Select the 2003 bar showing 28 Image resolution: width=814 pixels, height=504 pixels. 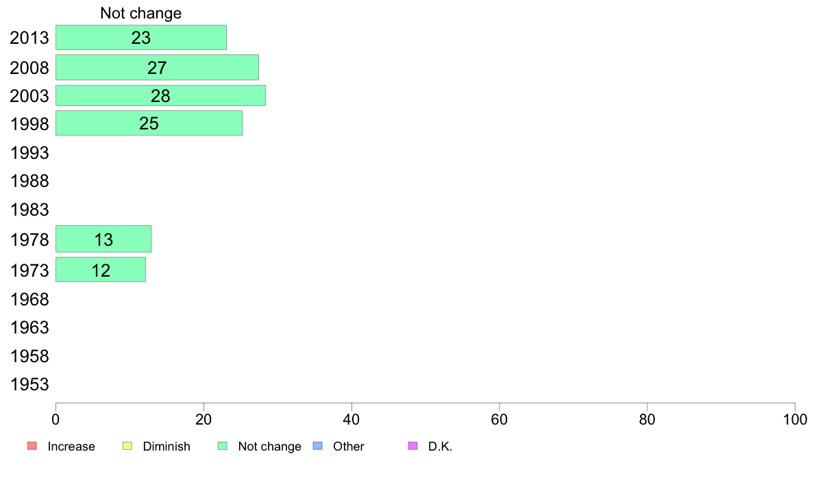pos(161,95)
